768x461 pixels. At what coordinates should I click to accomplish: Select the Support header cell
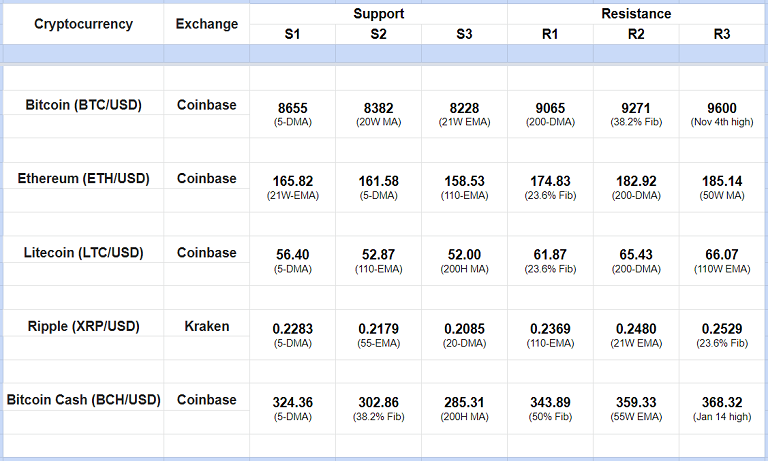coord(378,14)
